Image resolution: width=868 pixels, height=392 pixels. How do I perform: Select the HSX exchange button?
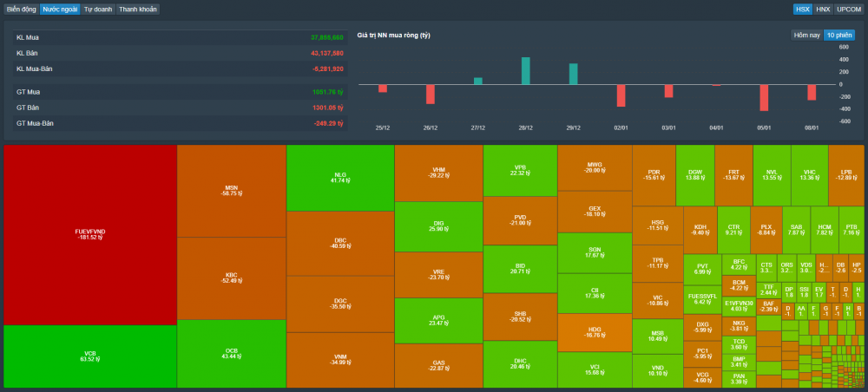[801, 10]
